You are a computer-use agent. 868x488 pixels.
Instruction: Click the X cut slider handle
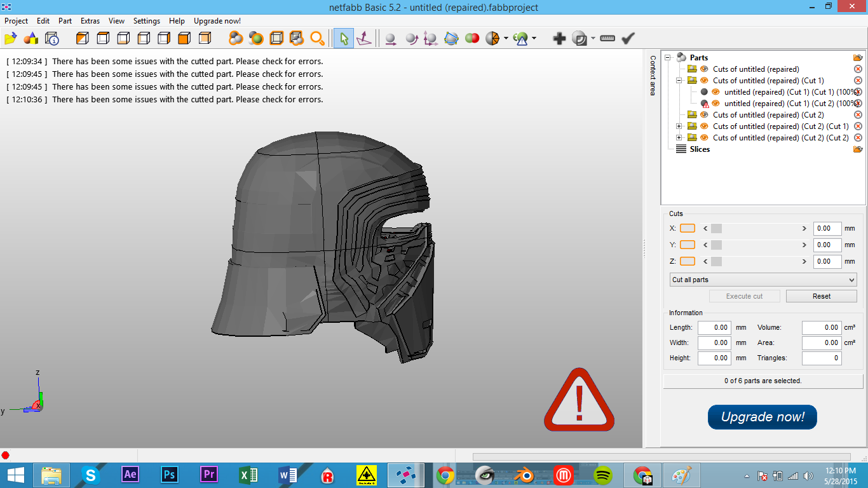pyautogui.click(x=716, y=228)
